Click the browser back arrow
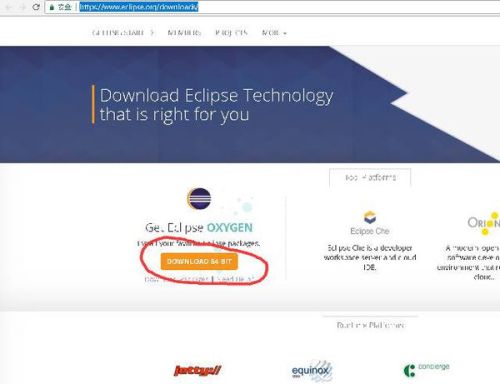The width and height of the screenshot is (500, 384). (x=9, y=7)
